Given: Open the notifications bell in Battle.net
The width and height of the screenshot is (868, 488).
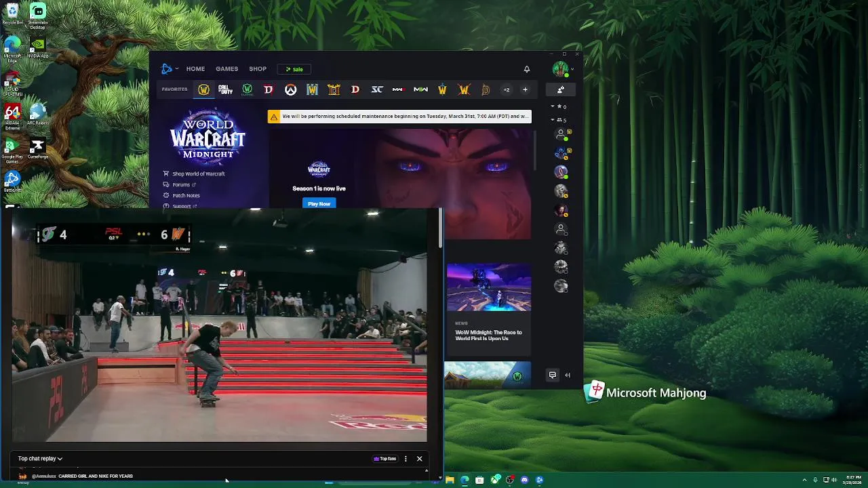Looking at the screenshot, I should [x=526, y=68].
